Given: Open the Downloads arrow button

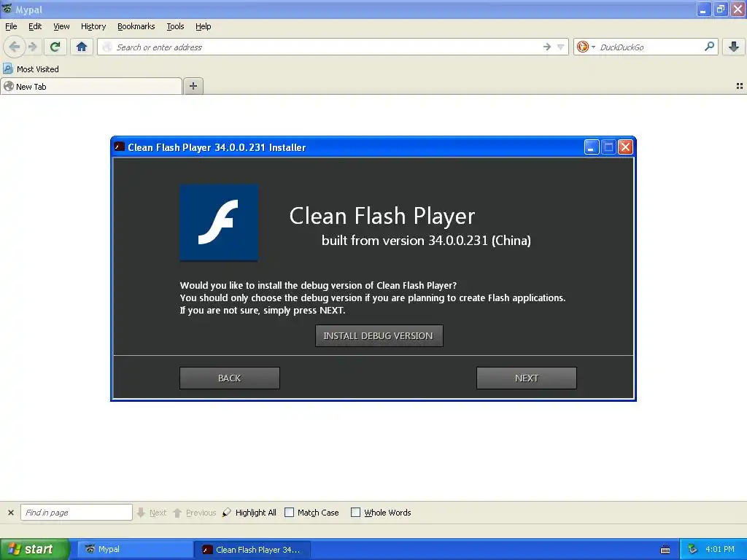Looking at the screenshot, I should pos(734,47).
